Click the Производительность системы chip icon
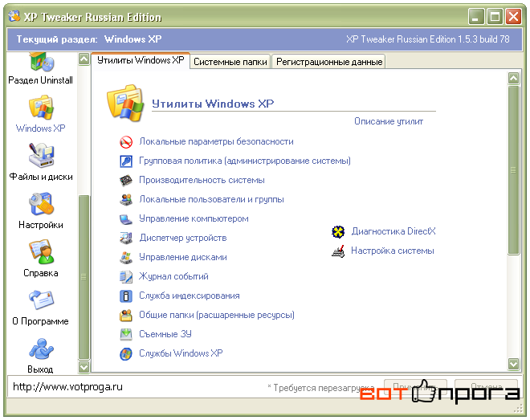Screen dimensions: 530x420 (126, 181)
